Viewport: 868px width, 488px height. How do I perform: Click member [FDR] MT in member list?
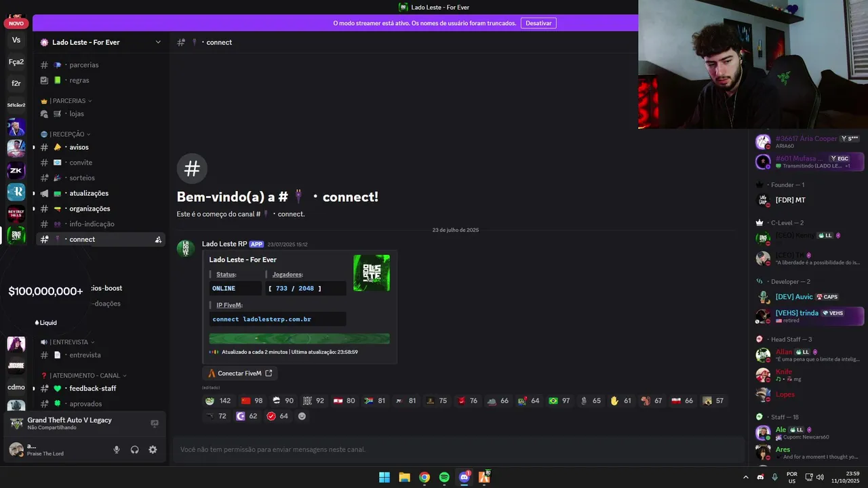pos(809,200)
